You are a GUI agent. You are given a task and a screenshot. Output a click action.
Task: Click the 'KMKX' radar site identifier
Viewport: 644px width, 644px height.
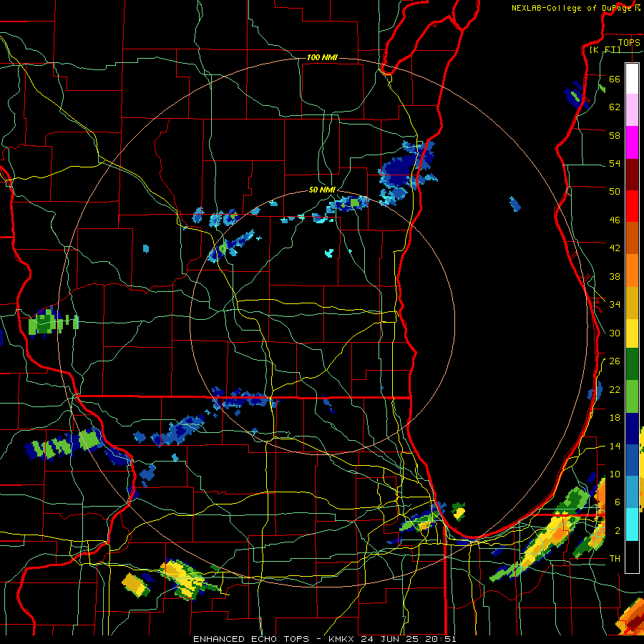pos(341,639)
